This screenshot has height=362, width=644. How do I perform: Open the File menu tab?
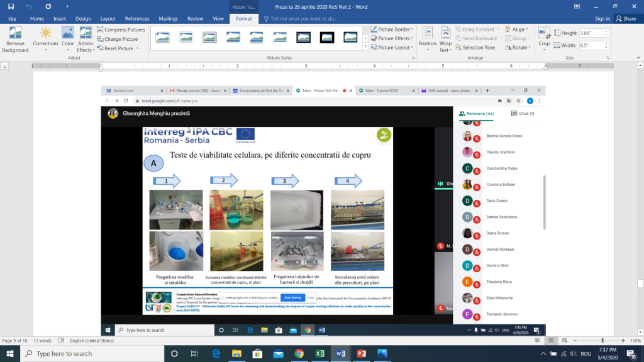12,19
